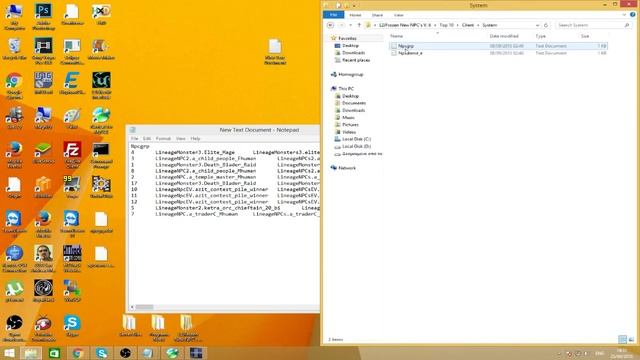The width and height of the screenshot is (640, 360).
Task: Click 'Client' breadcrumb in address bar
Action: pos(468,25)
